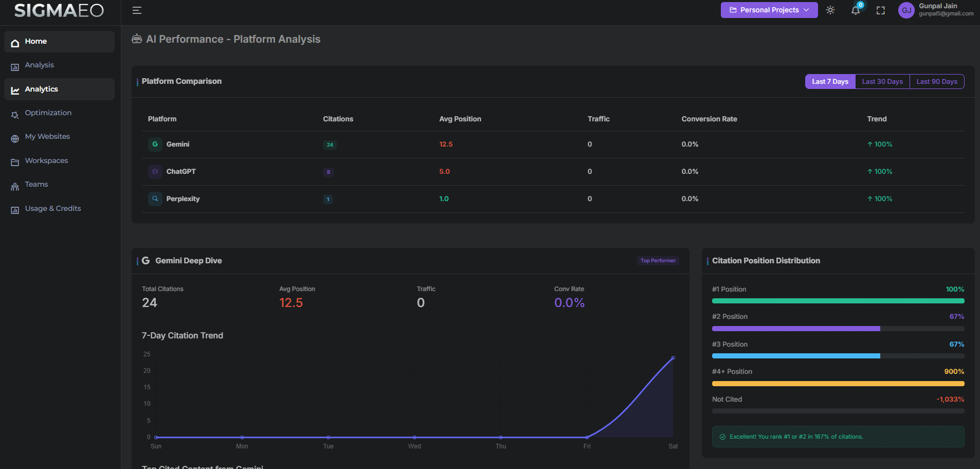Open Optimization in sidebar
Image resolution: width=980 pixels, height=469 pixels.
[x=59, y=113]
